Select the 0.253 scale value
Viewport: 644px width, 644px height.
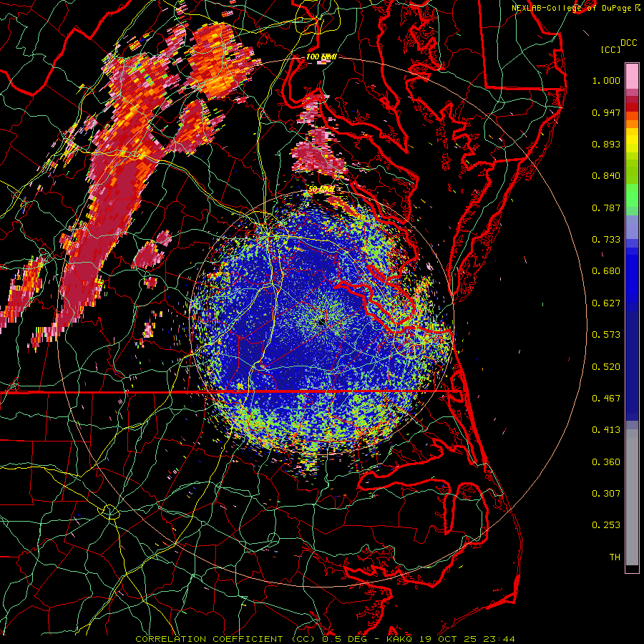(606, 525)
